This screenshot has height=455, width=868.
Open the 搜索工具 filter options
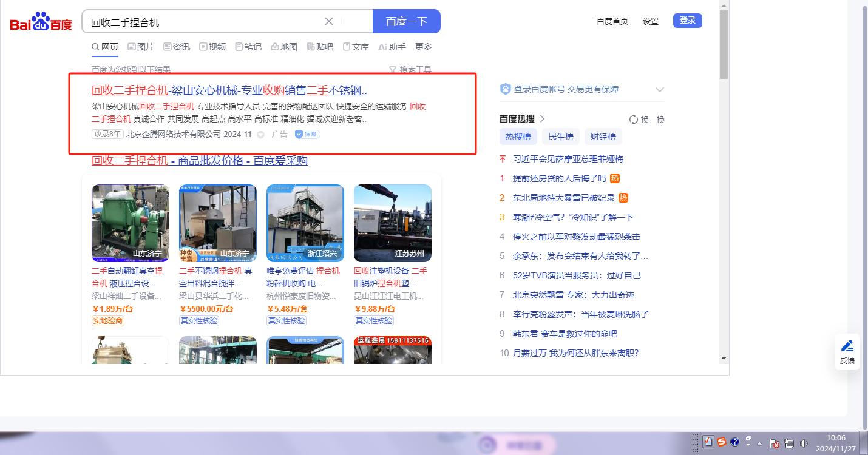pyautogui.click(x=410, y=70)
